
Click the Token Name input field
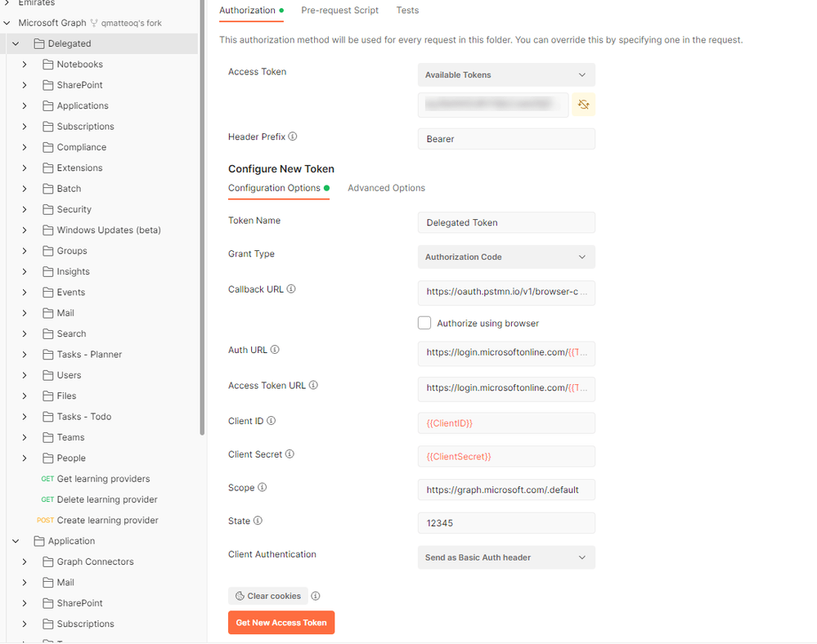(x=506, y=222)
